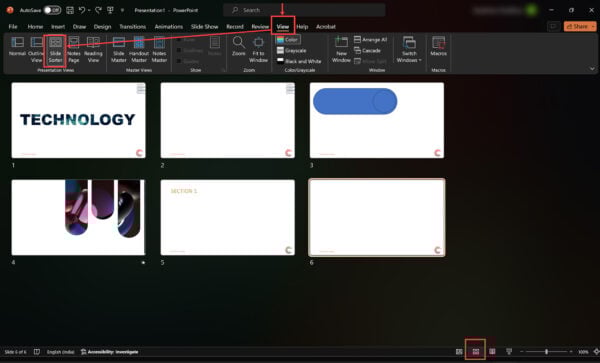Open the Animations tab
This screenshot has height=363, width=600.
[x=168, y=27]
